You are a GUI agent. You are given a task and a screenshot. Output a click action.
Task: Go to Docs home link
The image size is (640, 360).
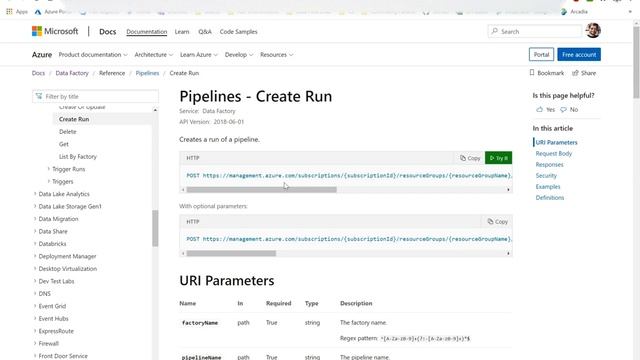pyautogui.click(x=108, y=31)
